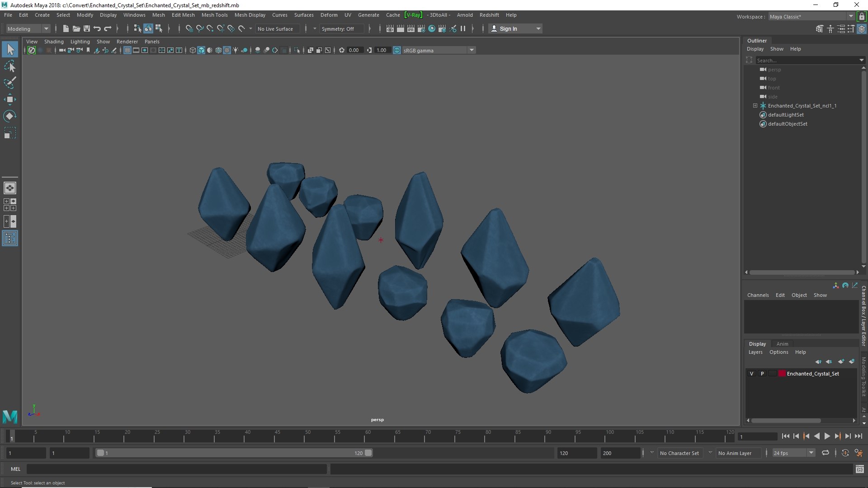Toggle the viewport grid display
Image resolution: width=868 pixels, height=488 pixels.
click(127, 50)
